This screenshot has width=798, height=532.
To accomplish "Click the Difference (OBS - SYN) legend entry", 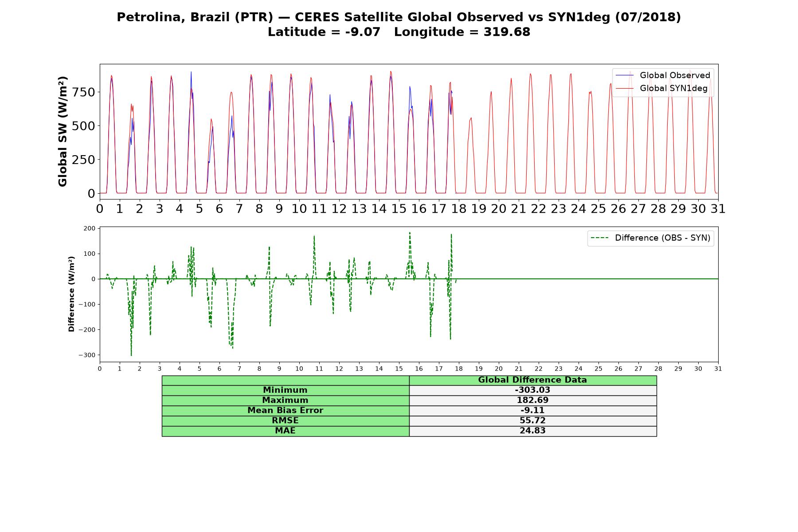I will (650, 238).
